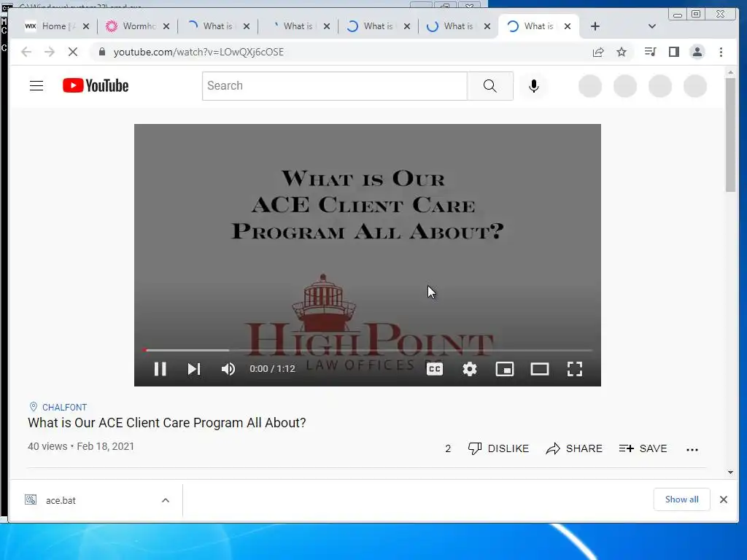Image resolution: width=747 pixels, height=560 pixels.
Task: Toggle closed captions (CC)
Action: (x=435, y=368)
